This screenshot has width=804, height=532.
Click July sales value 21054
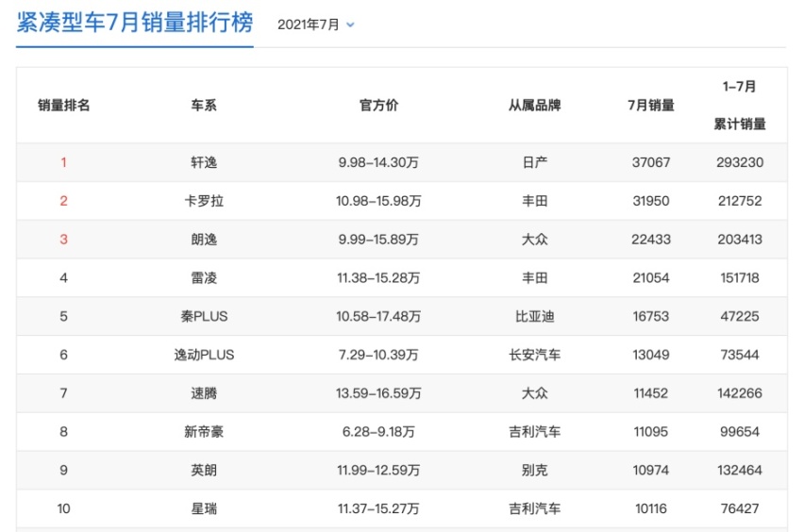coord(651,277)
